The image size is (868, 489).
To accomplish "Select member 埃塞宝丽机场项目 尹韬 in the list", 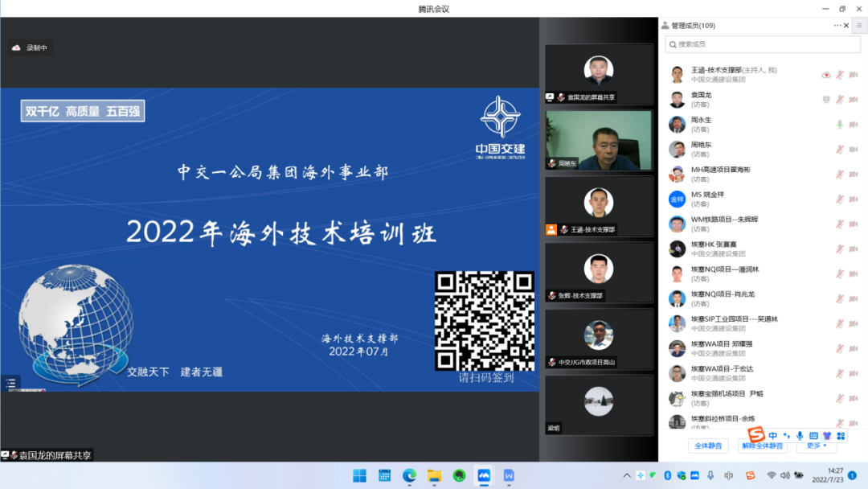I will (763, 398).
